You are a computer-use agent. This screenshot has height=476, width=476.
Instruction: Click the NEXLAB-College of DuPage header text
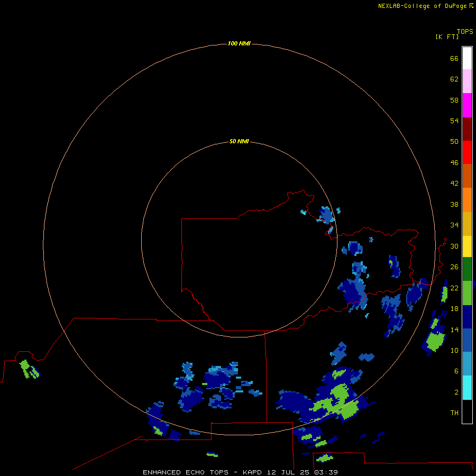(x=422, y=6)
